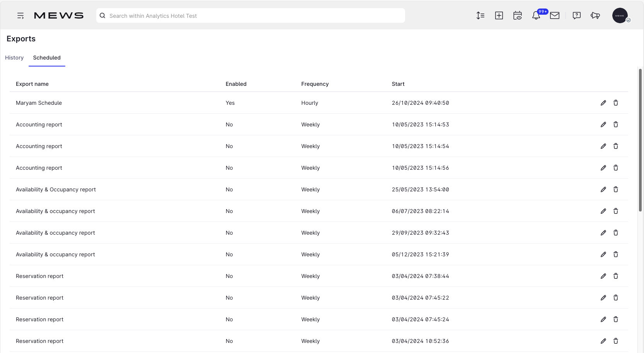Delete the Accounting report starting 10/05/2023 15:14:56
The width and height of the screenshot is (644, 353).
coord(616,168)
